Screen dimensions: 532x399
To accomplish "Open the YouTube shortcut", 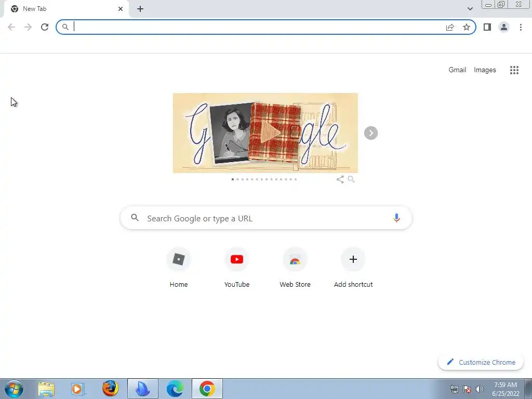I will [237, 268].
